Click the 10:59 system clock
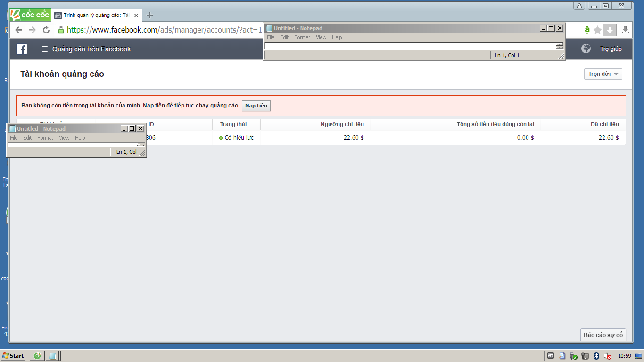The height and width of the screenshot is (362, 644). tap(624, 356)
